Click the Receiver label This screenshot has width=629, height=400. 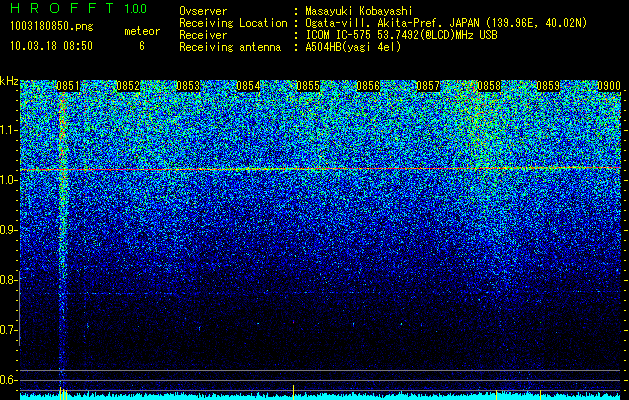point(203,35)
